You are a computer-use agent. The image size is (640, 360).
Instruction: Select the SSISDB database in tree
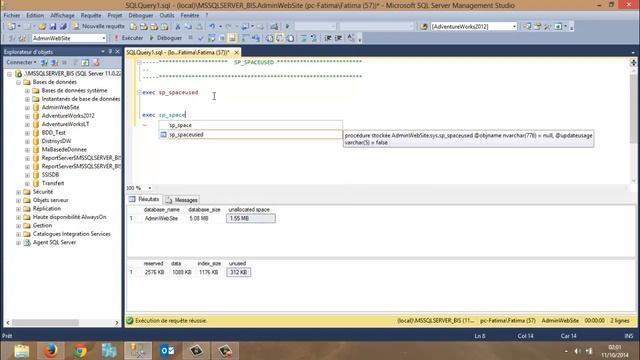coord(50,175)
